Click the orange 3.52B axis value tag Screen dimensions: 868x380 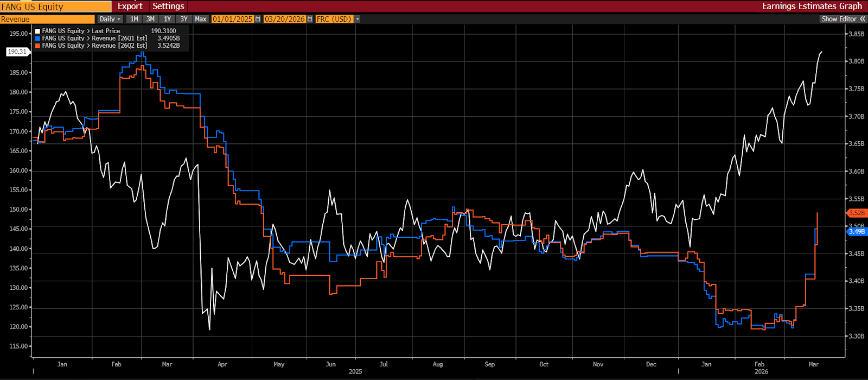(x=856, y=213)
